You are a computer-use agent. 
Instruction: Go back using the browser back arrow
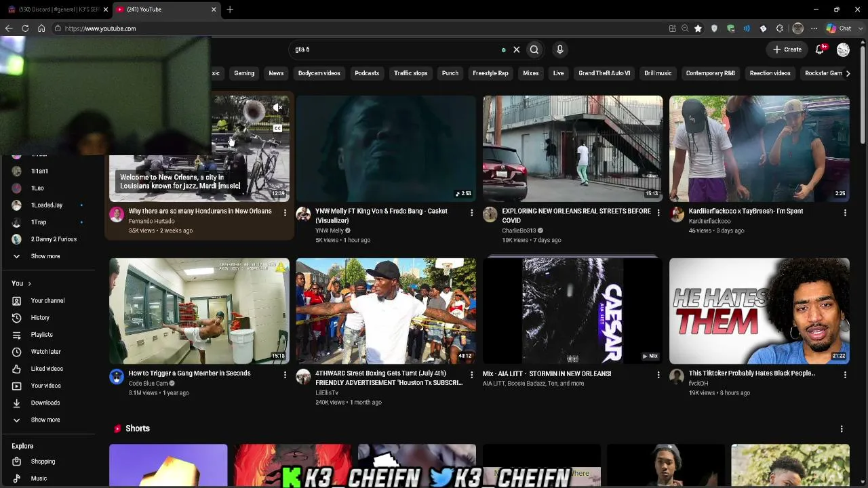[9, 28]
